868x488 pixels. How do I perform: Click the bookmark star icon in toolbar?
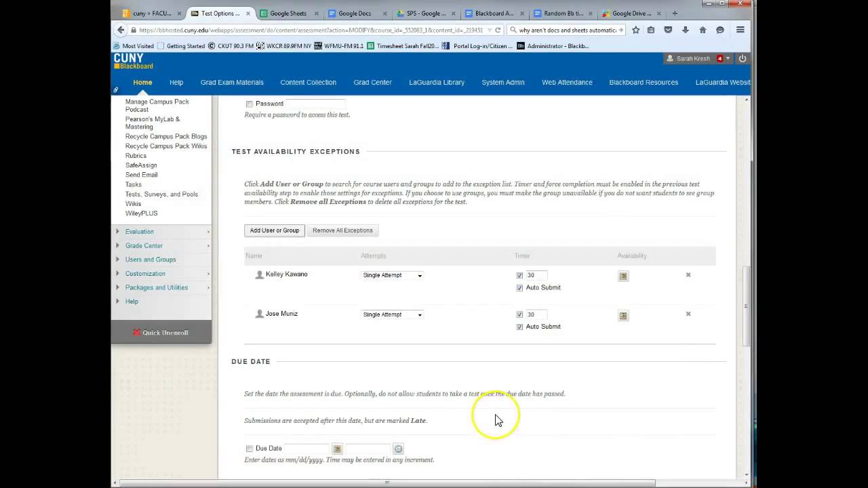point(635,30)
